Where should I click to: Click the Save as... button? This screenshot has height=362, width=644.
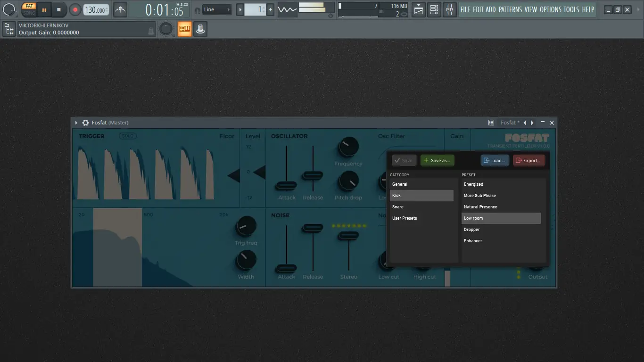tap(438, 160)
